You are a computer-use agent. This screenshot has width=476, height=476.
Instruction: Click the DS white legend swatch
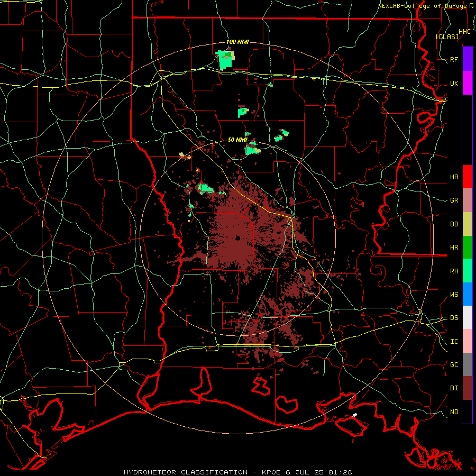pos(467,317)
